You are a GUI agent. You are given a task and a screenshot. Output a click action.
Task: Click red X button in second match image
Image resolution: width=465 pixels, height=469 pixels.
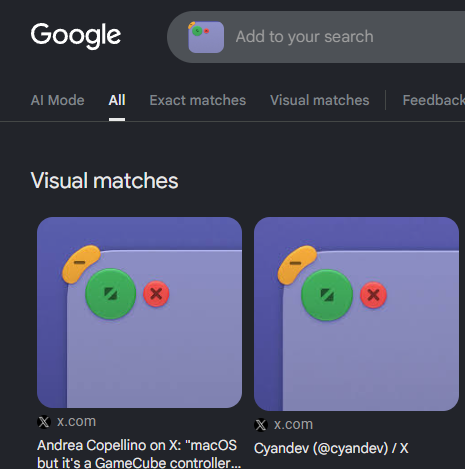[x=373, y=295]
